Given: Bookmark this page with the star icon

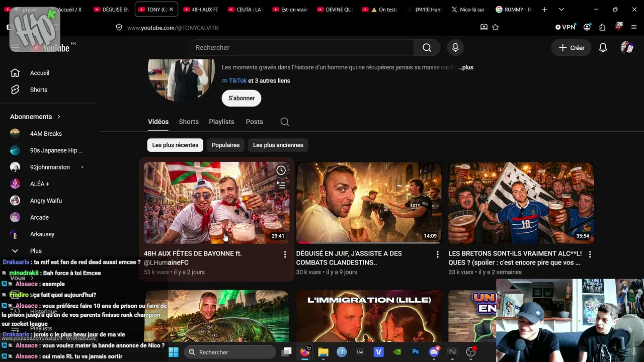Looking at the screenshot, I should [496, 27].
